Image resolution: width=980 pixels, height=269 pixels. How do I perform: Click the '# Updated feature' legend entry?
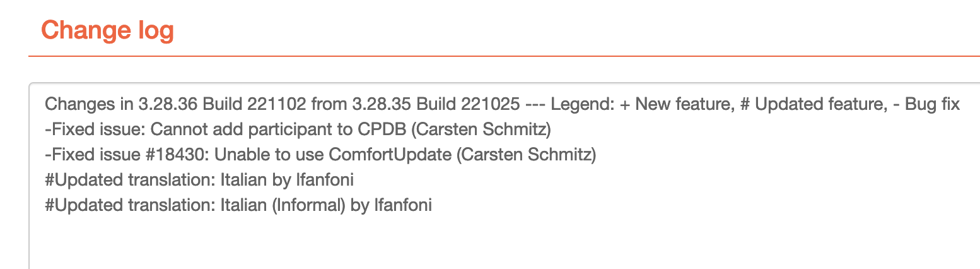point(810,104)
